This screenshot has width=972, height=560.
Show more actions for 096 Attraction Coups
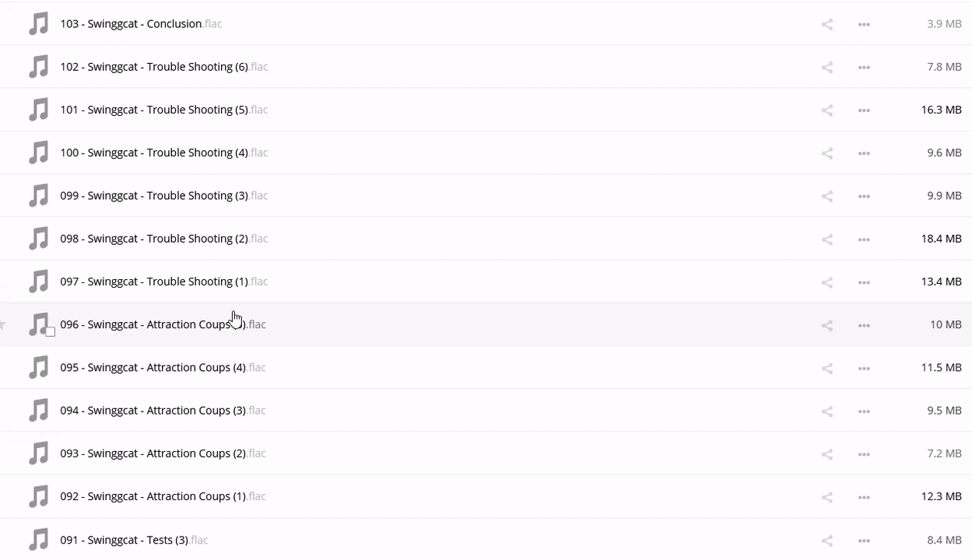(x=864, y=325)
